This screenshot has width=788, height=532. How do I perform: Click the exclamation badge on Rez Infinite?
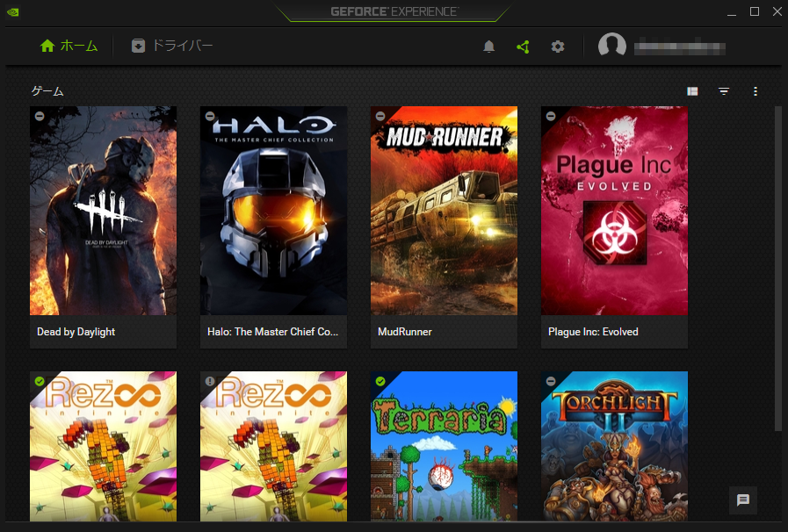(x=210, y=381)
